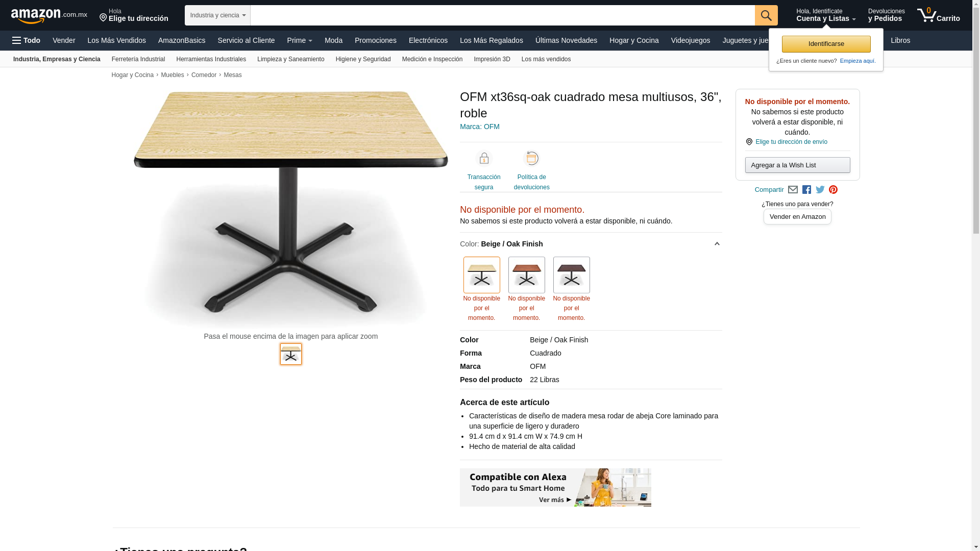
Task: Share product on Facebook icon
Action: (x=806, y=190)
